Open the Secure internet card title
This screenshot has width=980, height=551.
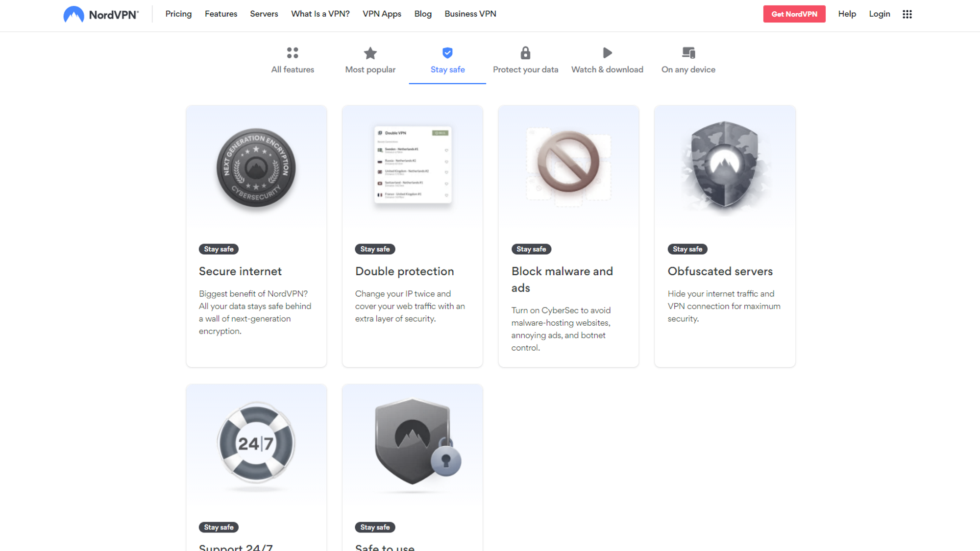click(x=240, y=271)
